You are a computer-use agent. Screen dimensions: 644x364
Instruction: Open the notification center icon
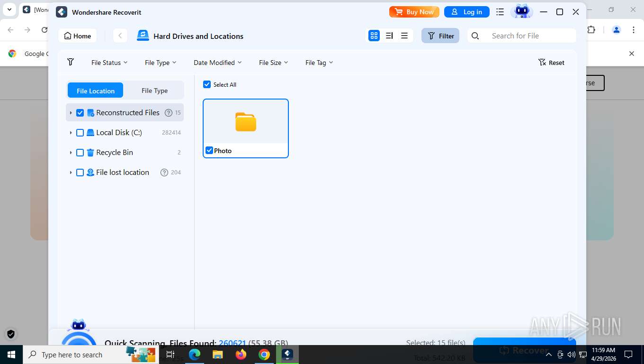628,355
